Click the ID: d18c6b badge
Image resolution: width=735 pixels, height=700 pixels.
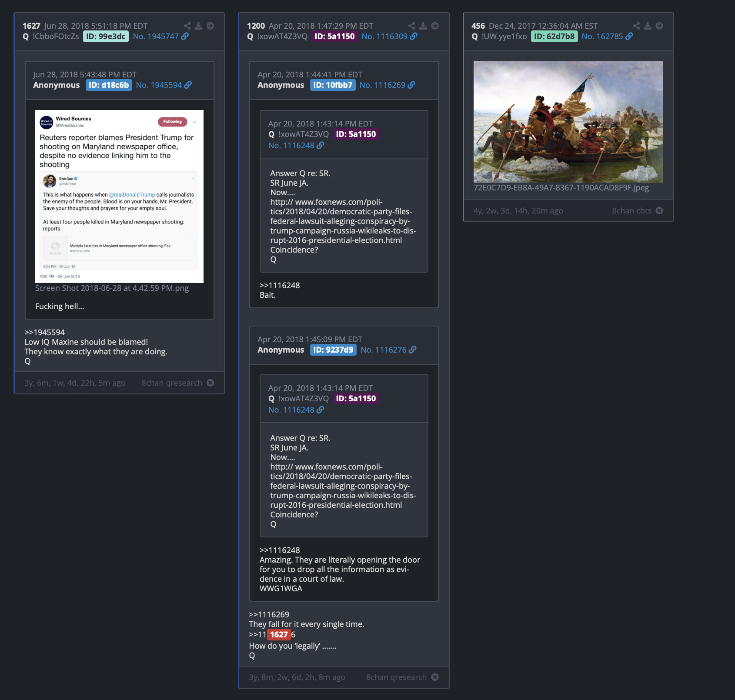pyautogui.click(x=109, y=85)
